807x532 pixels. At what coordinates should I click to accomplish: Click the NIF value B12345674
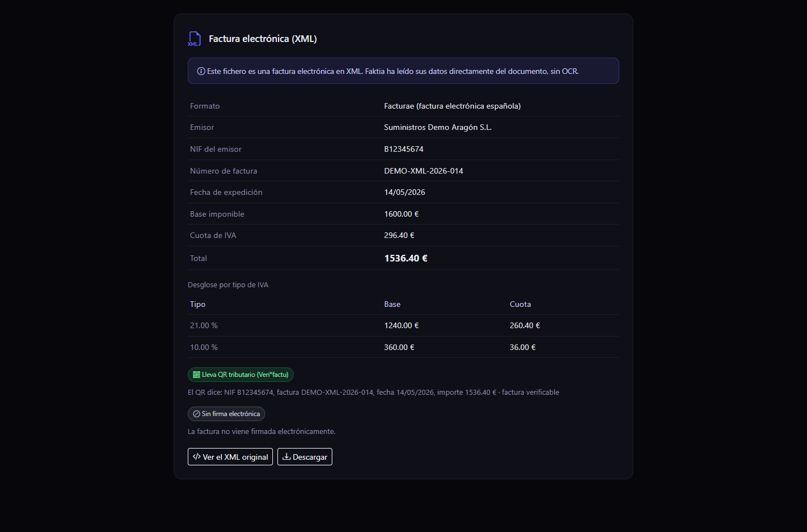403,149
